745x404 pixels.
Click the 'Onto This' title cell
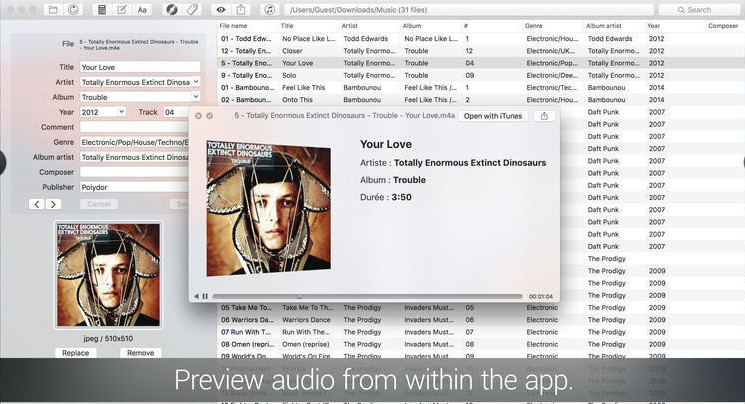pos(297,100)
